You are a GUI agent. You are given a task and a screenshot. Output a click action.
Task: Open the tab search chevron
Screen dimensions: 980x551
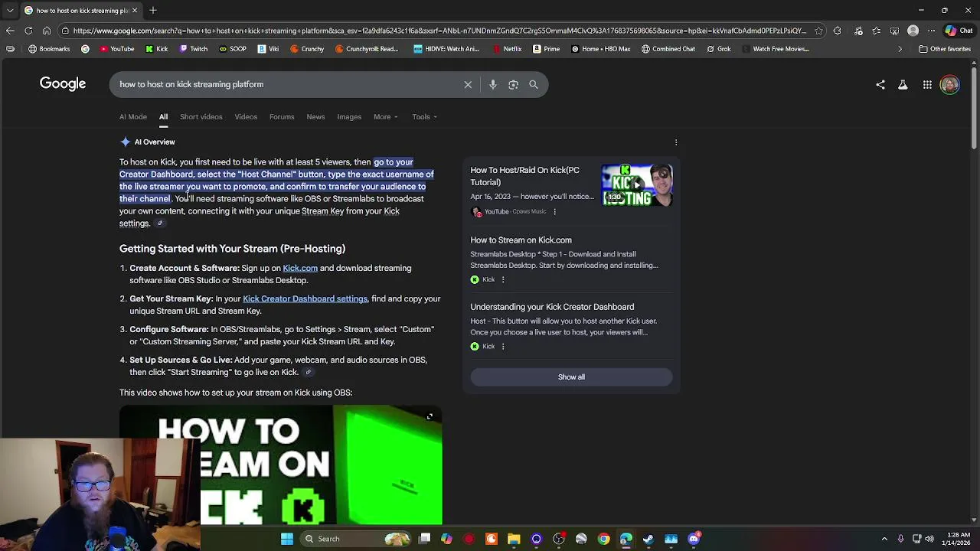10,10
